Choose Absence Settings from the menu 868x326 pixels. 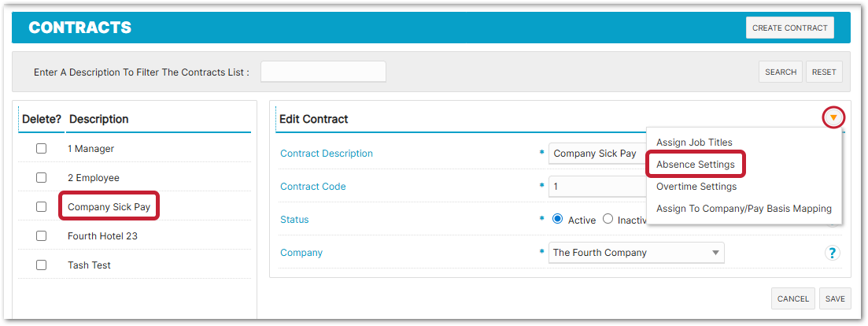point(696,165)
